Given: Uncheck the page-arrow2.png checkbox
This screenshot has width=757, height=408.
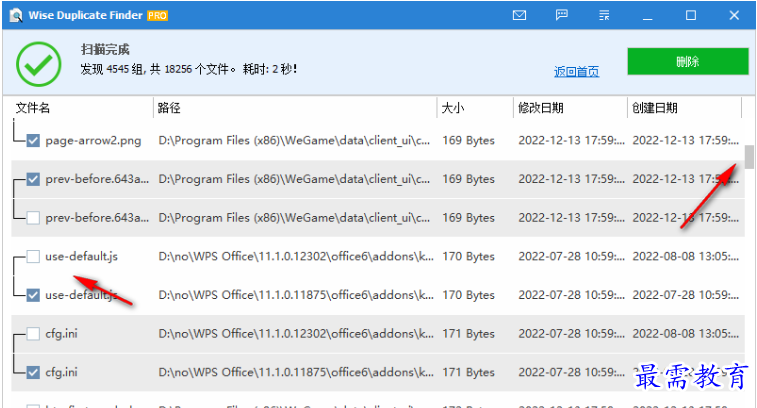Looking at the screenshot, I should click(x=33, y=141).
